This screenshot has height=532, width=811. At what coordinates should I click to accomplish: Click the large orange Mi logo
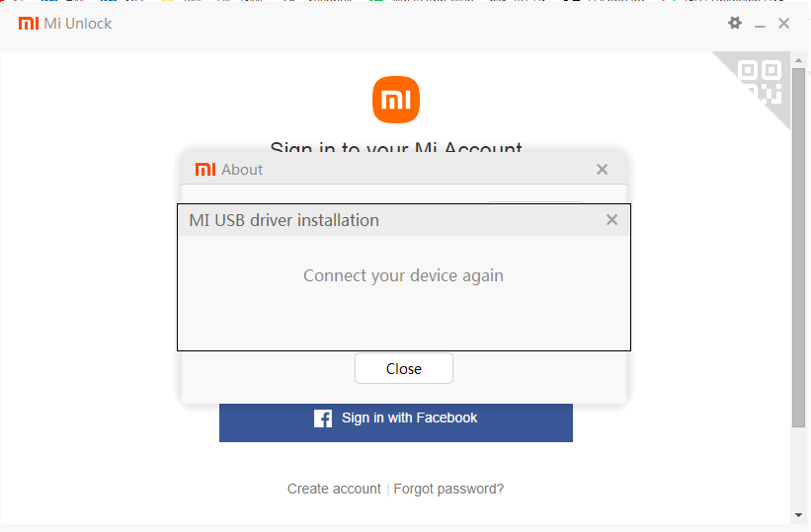(x=396, y=100)
